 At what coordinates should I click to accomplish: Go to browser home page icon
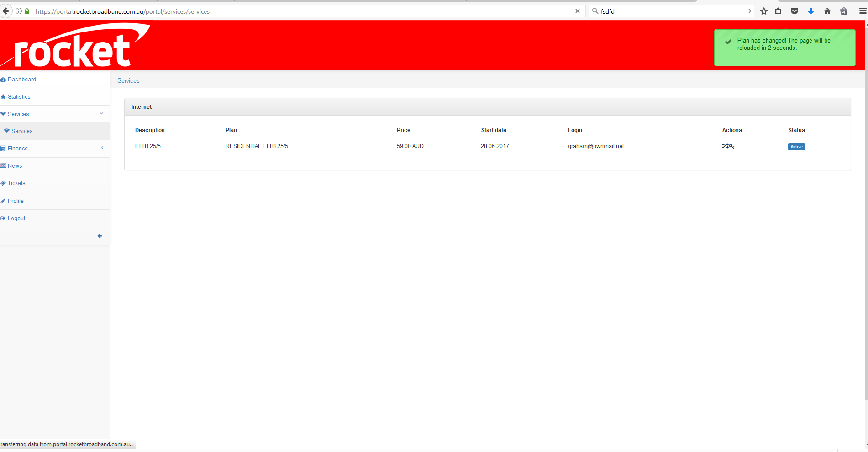827,11
